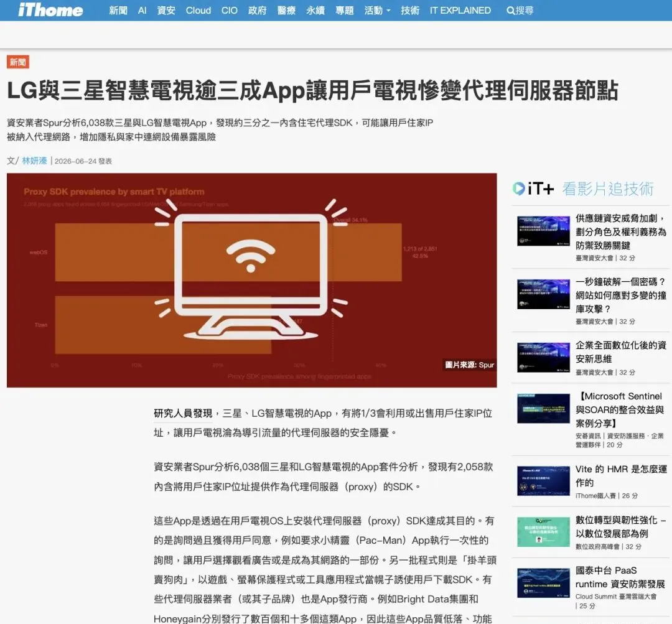Open the 新聞 navigation menu item

click(118, 11)
